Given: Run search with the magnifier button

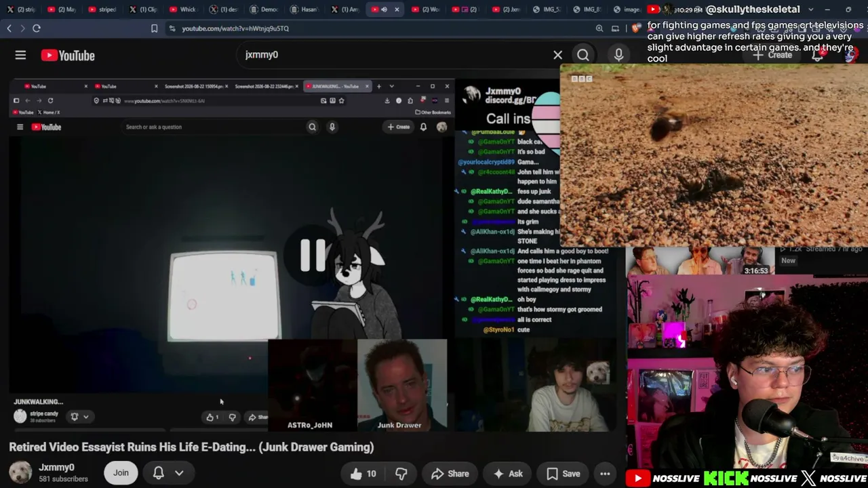Looking at the screenshot, I should (583, 55).
